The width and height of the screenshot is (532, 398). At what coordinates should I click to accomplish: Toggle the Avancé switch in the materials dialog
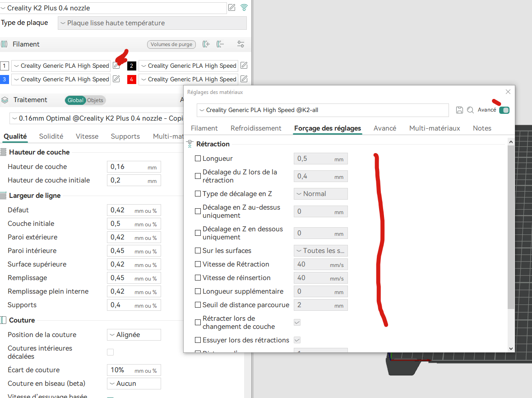coord(504,110)
